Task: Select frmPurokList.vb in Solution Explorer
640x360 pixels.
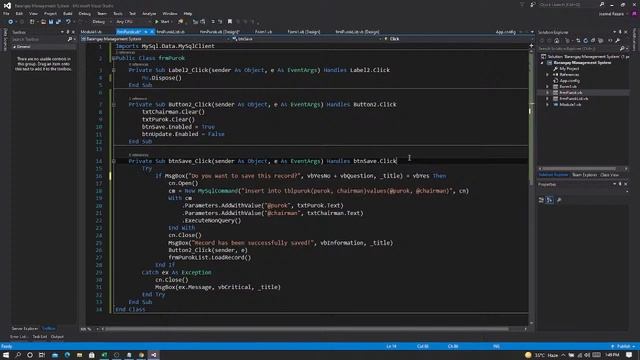Action: coord(574,99)
